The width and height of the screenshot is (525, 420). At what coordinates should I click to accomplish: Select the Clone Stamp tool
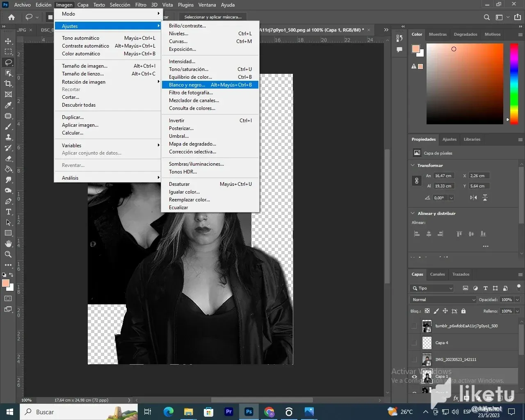[8, 137]
